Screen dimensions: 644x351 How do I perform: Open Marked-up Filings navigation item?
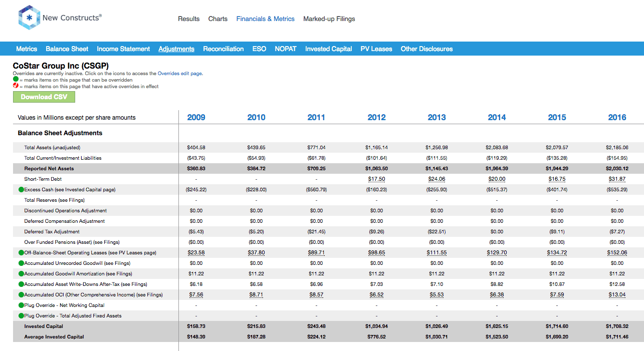tap(329, 19)
